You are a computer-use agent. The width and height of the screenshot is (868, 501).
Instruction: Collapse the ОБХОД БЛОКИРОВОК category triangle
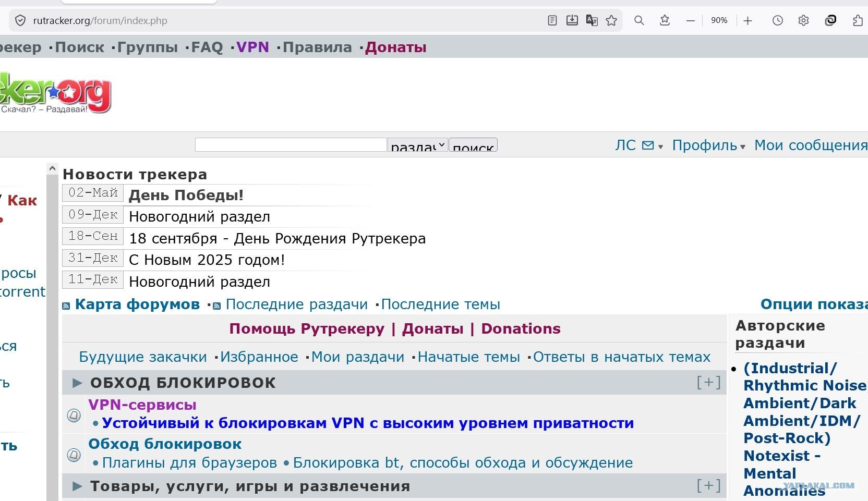coord(77,383)
